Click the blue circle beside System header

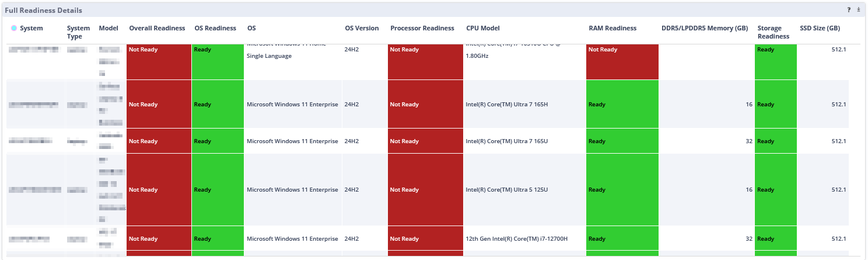pyautogui.click(x=14, y=28)
